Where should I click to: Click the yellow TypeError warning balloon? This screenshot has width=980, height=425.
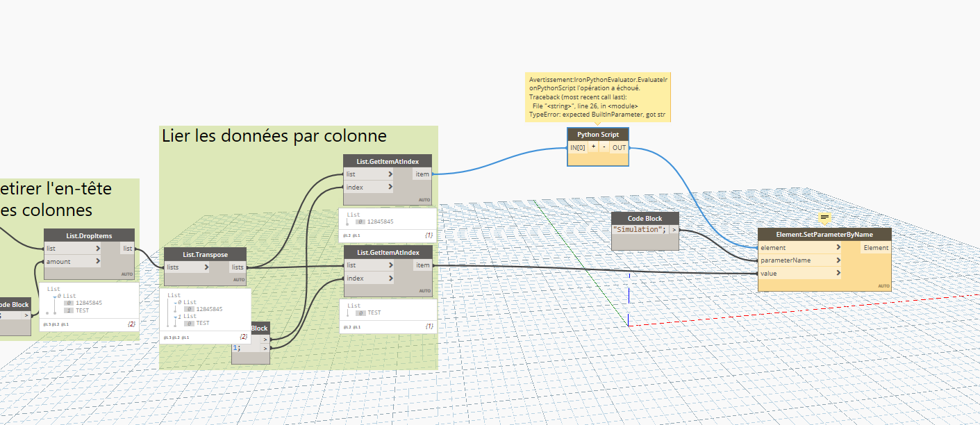click(597, 97)
